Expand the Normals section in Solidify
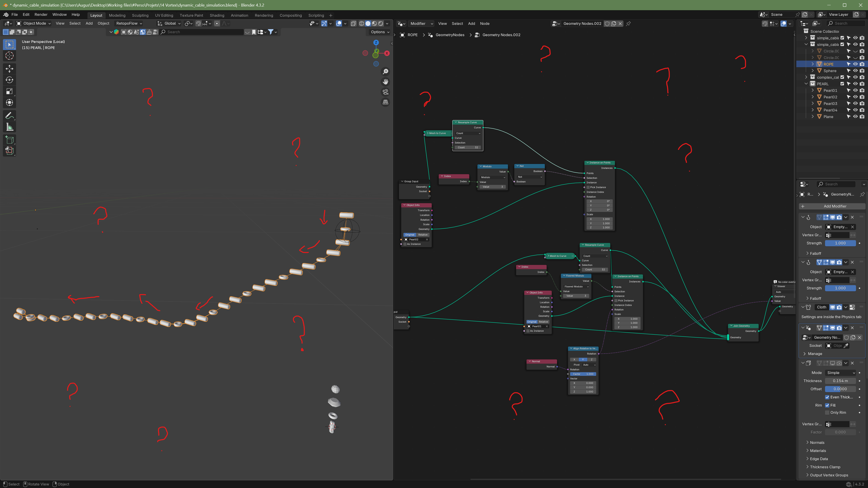This screenshot has width=868, height=488. coord(817,443)
